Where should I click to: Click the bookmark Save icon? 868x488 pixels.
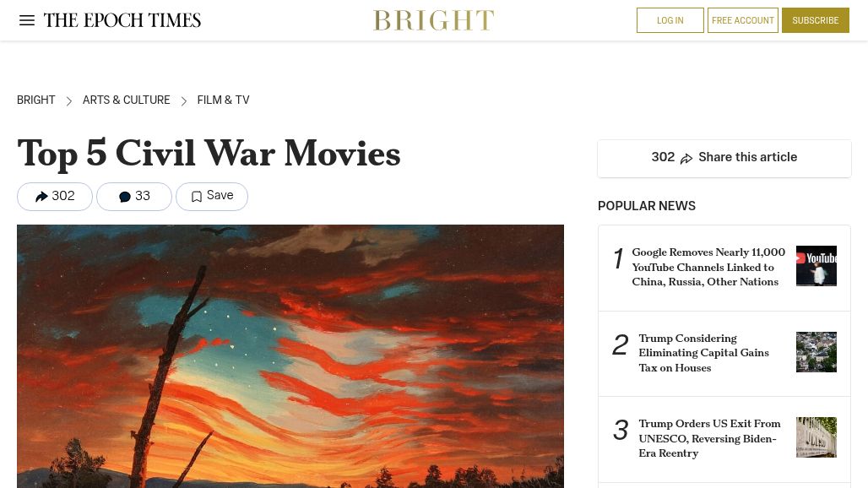pyautogui.click(x=196, y=197)
